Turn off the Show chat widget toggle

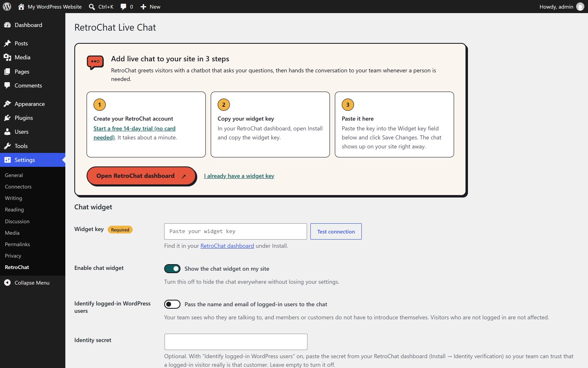pos(172,269)
